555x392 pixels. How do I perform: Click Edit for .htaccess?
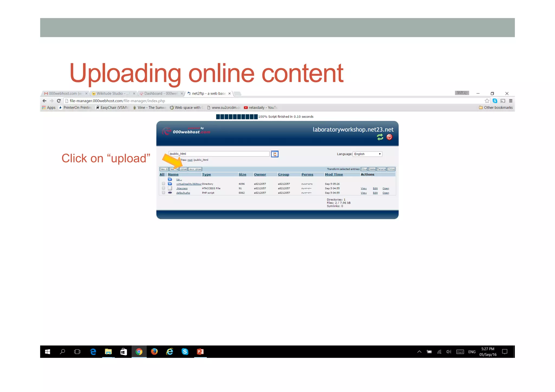click(x=375, y=189)
